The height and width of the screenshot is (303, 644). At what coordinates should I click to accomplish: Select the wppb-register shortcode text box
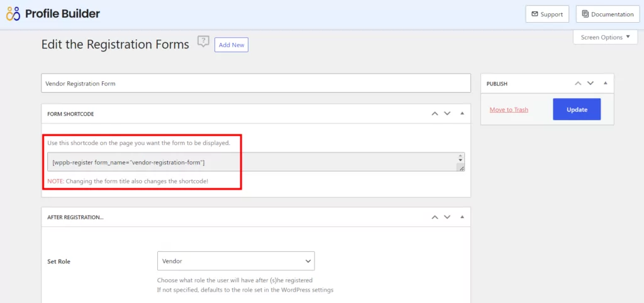point(256,162)
